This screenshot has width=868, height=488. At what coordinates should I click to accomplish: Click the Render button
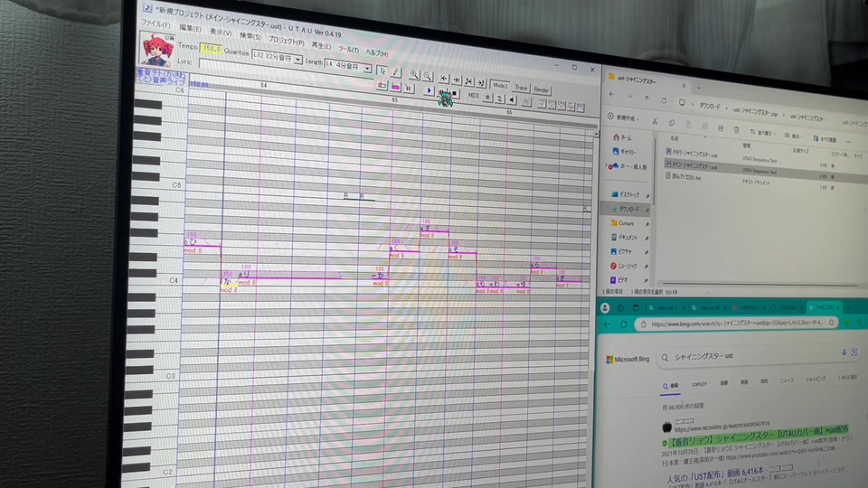coord(542,90)
